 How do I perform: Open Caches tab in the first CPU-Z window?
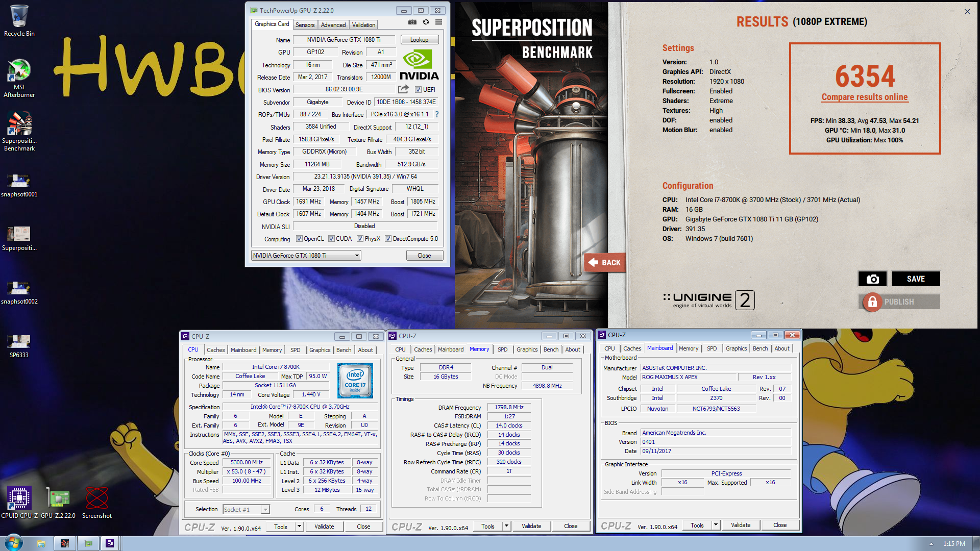215,350
